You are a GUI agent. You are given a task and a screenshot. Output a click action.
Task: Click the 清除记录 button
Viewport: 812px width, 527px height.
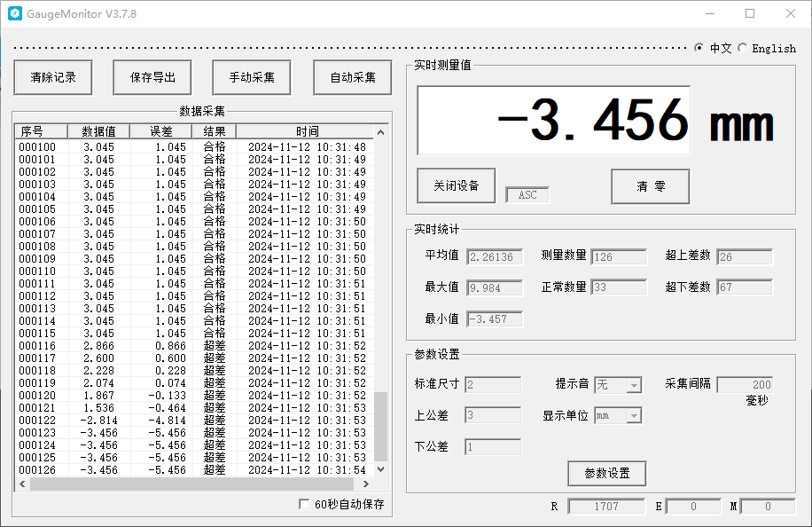pos(53,78)
